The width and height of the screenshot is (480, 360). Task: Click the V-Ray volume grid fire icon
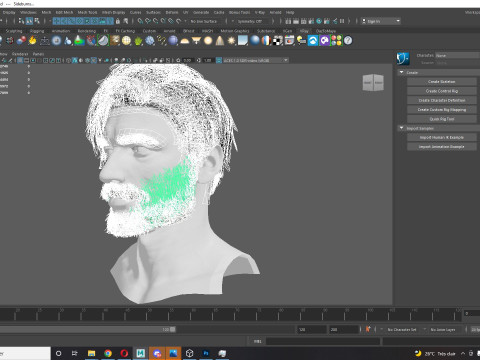pos(32,41)
